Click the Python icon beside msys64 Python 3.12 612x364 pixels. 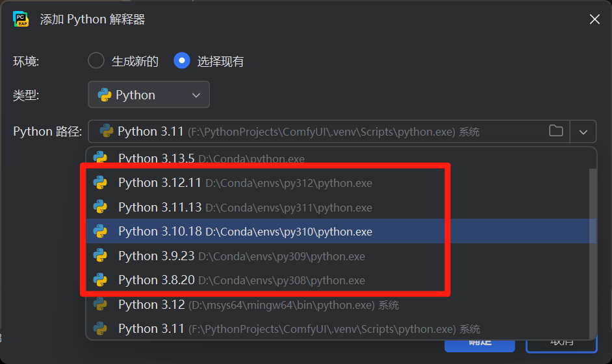tap(100, 304)
